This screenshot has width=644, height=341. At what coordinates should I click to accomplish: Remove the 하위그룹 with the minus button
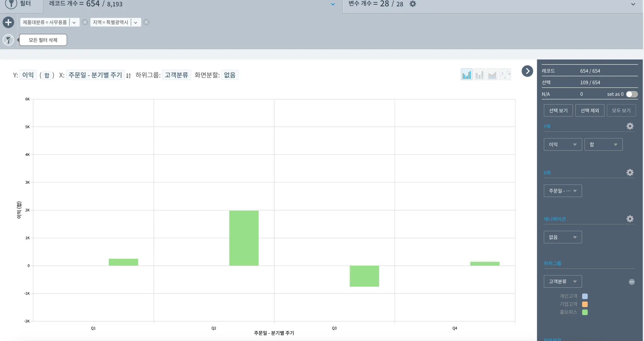pyautogui.click(x=632, y=282)
